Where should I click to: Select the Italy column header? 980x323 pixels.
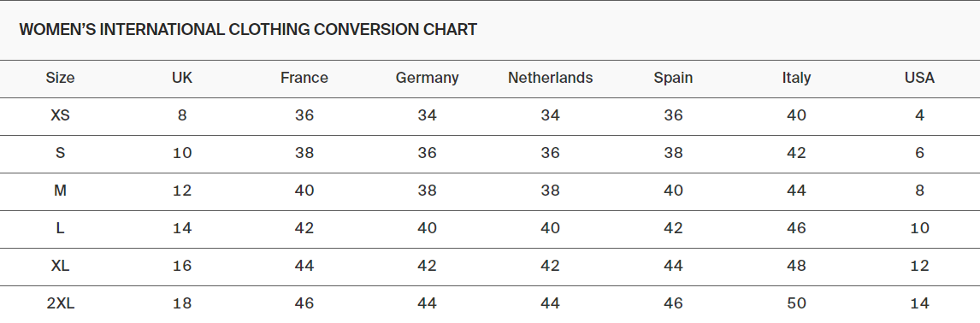(x=796, y=78)
